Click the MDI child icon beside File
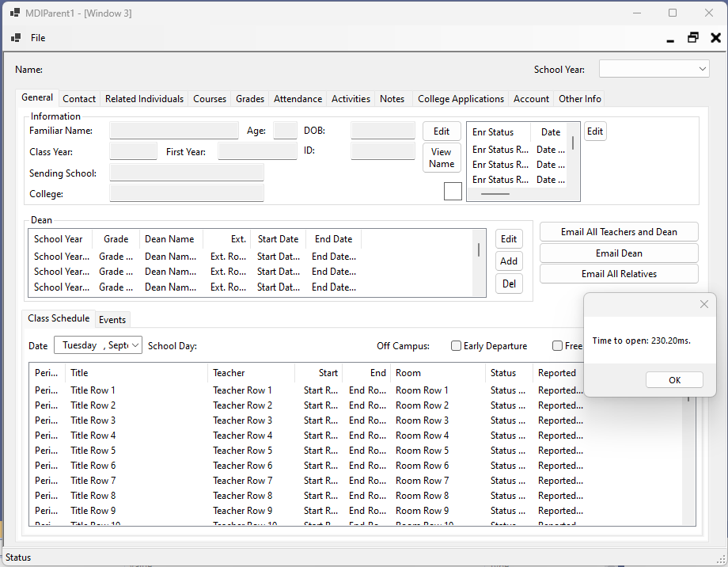 click(x=16, y=38)
